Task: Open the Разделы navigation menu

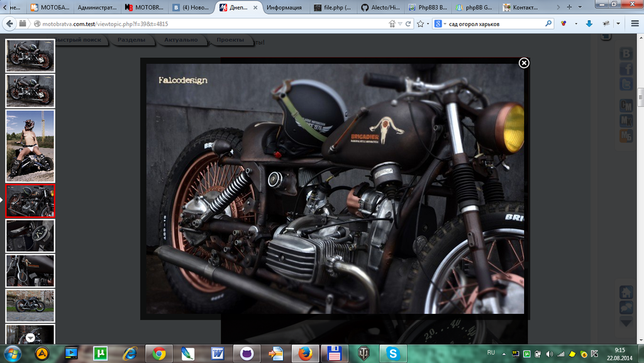Action: click(x=132, y=40)
